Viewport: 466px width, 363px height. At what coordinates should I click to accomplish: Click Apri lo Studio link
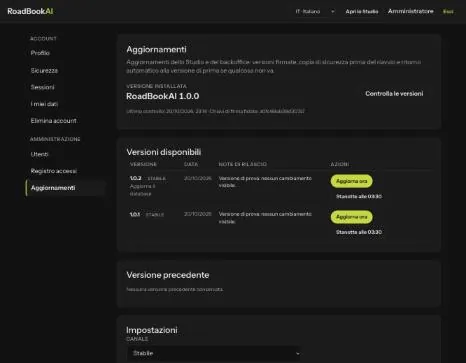click(362, 11)
